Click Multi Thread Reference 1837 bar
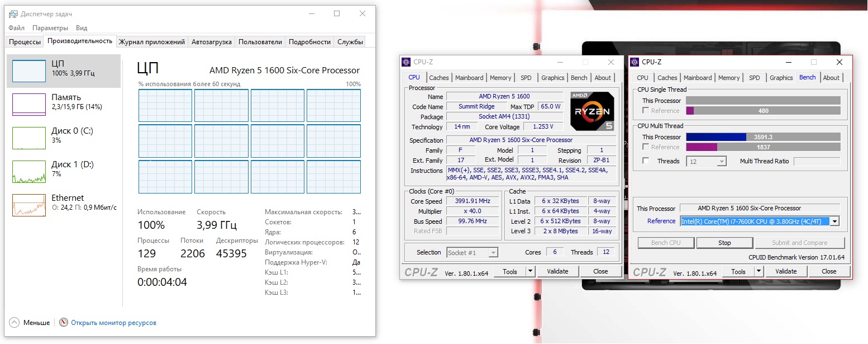 [x=763, y=147]
